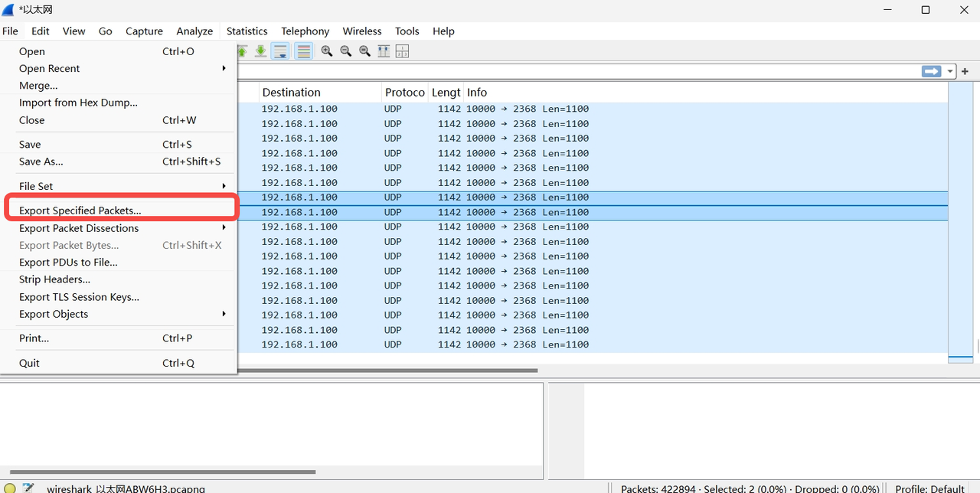This screenshot has height=493, width=980.
Task: Click the resize columns to content icon
Action: (x=384, y=51)
